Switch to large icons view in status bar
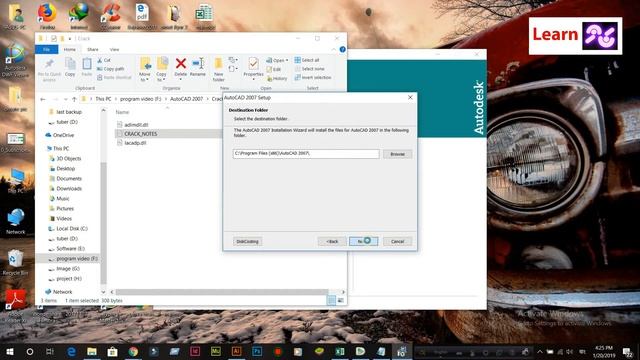The image size is (640, 360). tap(340, 300)
